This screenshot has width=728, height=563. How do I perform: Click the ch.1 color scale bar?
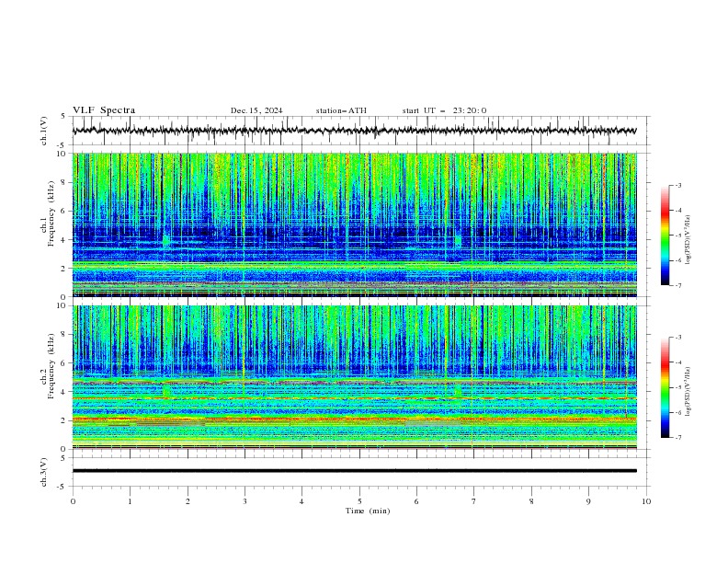[x=665, y=235]
